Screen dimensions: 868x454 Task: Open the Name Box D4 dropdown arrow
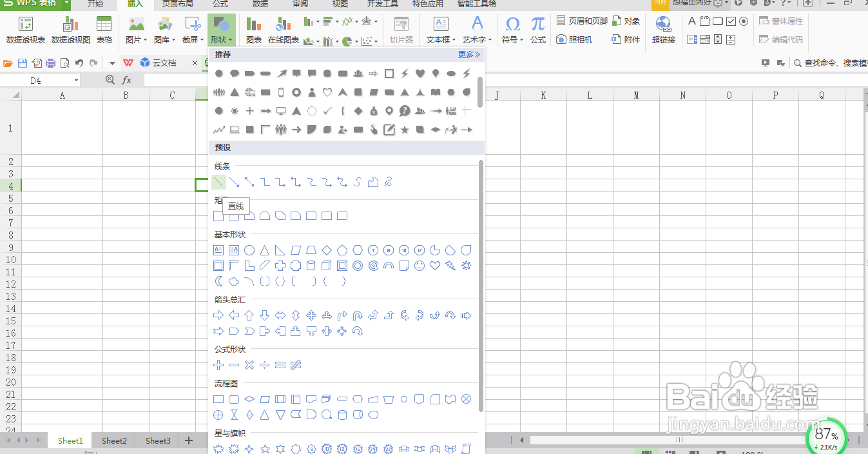[76, 81]
